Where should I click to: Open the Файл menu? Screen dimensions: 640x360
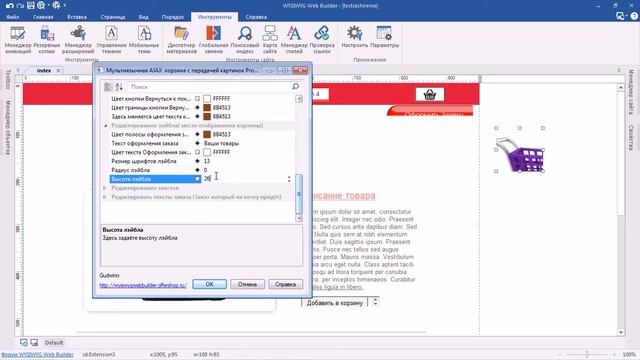tap(13, 17)
